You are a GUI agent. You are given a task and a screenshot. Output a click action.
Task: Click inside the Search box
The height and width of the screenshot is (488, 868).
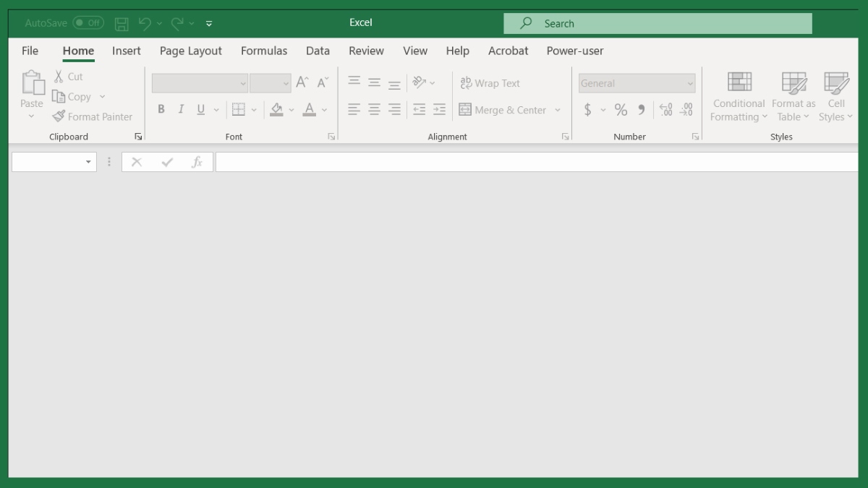(x=657, y=23)
